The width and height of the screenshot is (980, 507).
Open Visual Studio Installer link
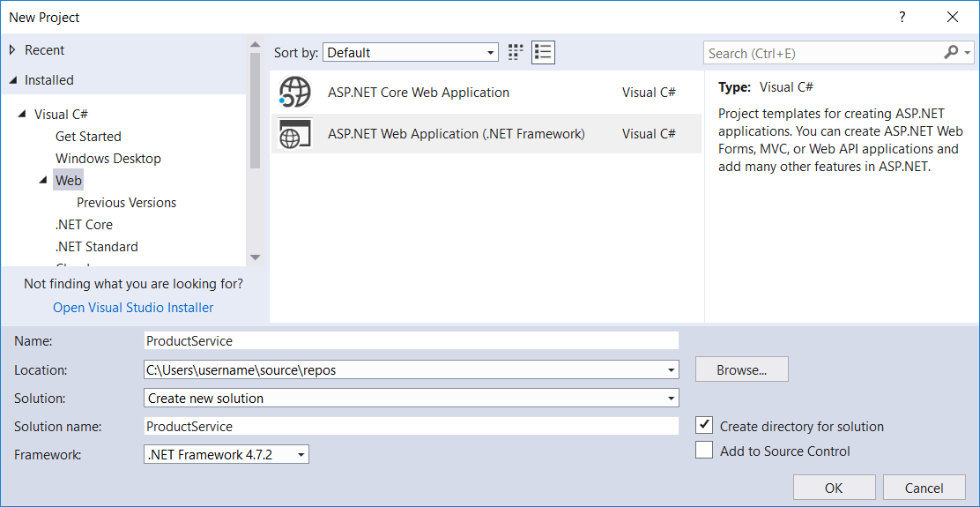point(133,308)
